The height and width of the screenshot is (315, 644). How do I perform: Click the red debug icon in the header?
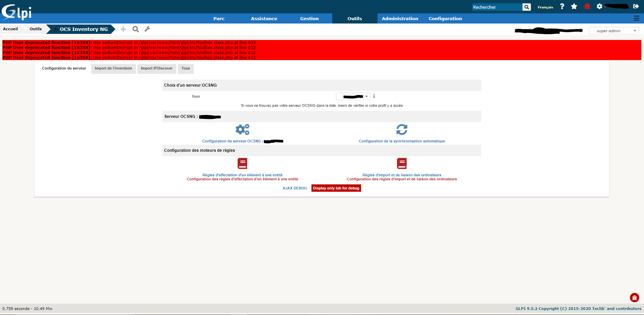(x=587, y=6)
